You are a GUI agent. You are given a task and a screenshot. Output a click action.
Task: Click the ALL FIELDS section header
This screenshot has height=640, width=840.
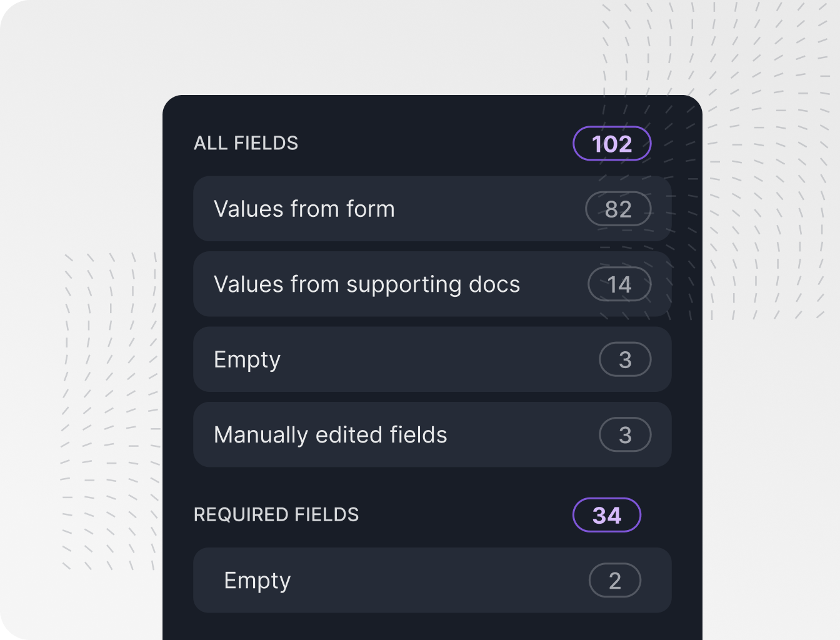click(x=246, y=143)
